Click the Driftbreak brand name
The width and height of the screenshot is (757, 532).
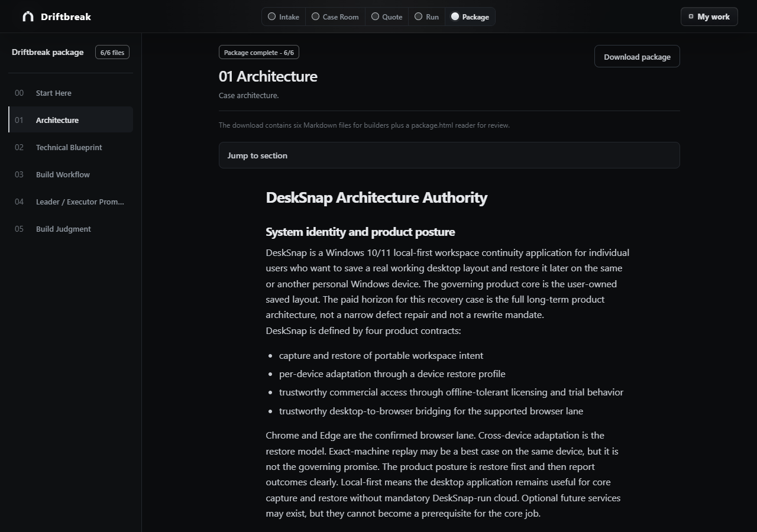[x=66, y=17]
